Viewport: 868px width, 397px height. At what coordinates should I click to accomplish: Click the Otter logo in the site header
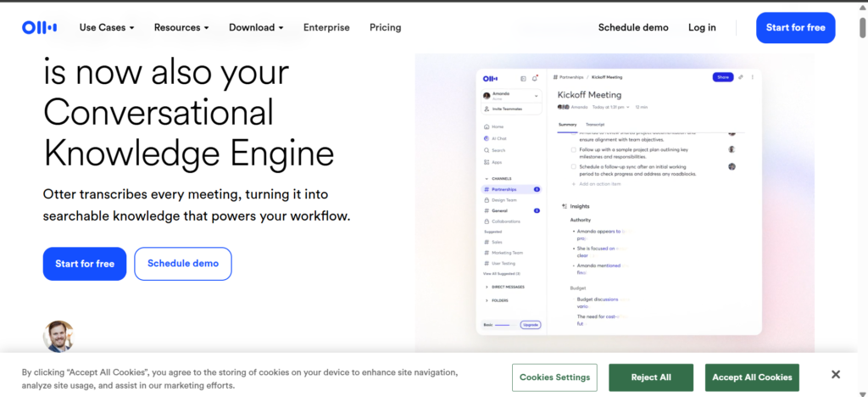(x=39, y=27)
